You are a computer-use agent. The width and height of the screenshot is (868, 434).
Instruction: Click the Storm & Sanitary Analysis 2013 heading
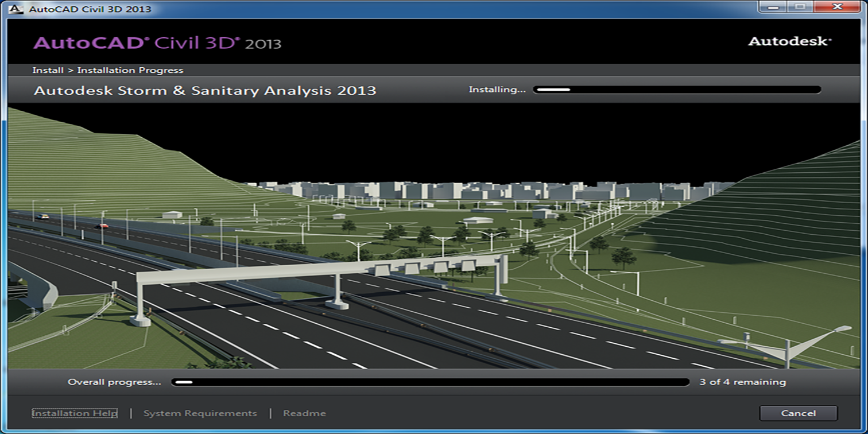pyautogui.click(x=205, y=90)
